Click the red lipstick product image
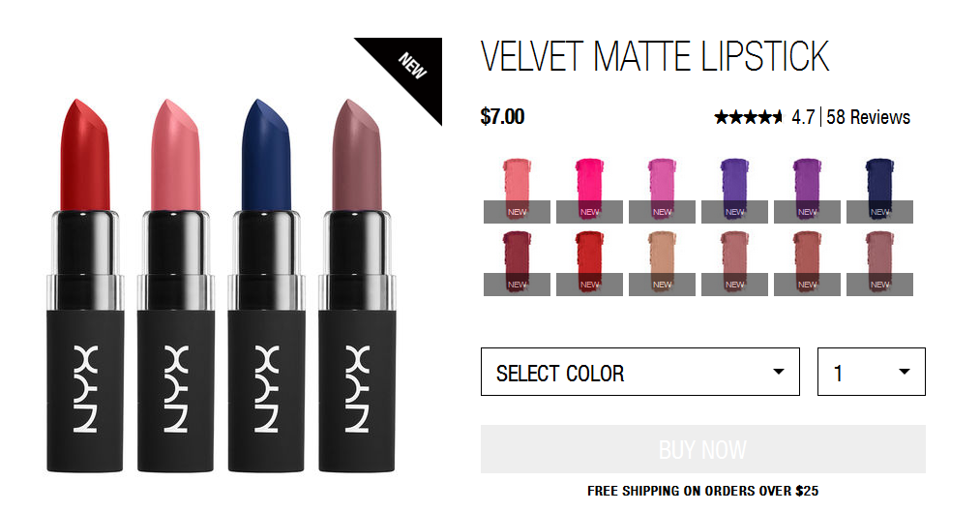 (85, 286)
